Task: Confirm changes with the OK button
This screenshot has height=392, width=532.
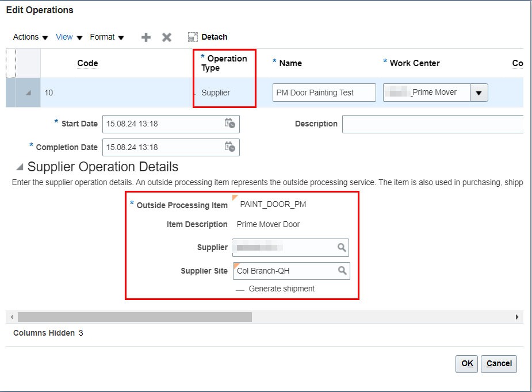Action: (466, 364)
